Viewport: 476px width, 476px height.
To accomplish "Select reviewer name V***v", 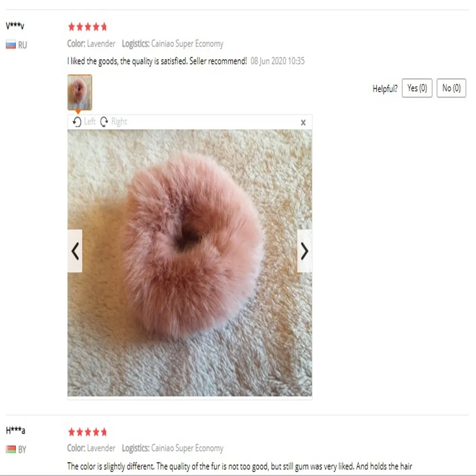I will pyautogui.click(x=15, y=26).
